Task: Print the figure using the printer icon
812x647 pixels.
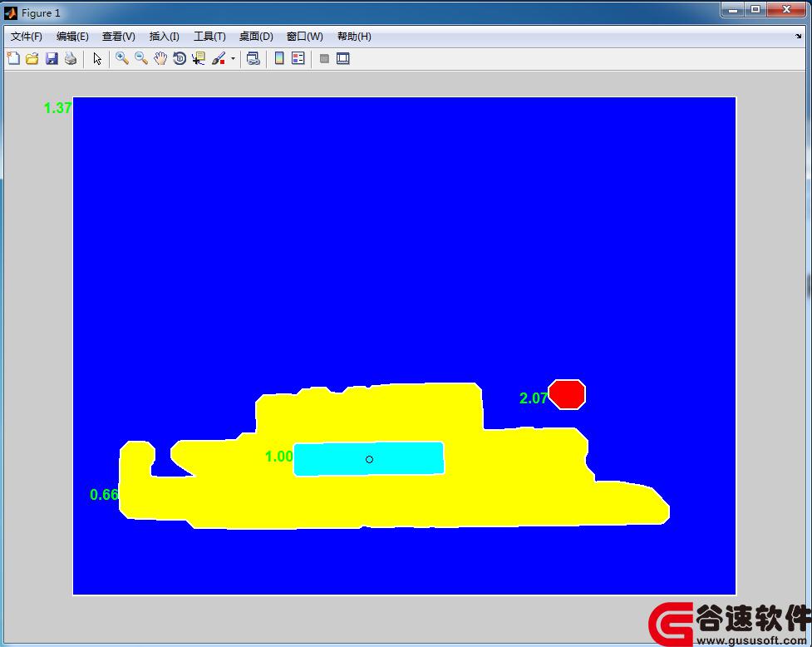Action: [71, 58]
